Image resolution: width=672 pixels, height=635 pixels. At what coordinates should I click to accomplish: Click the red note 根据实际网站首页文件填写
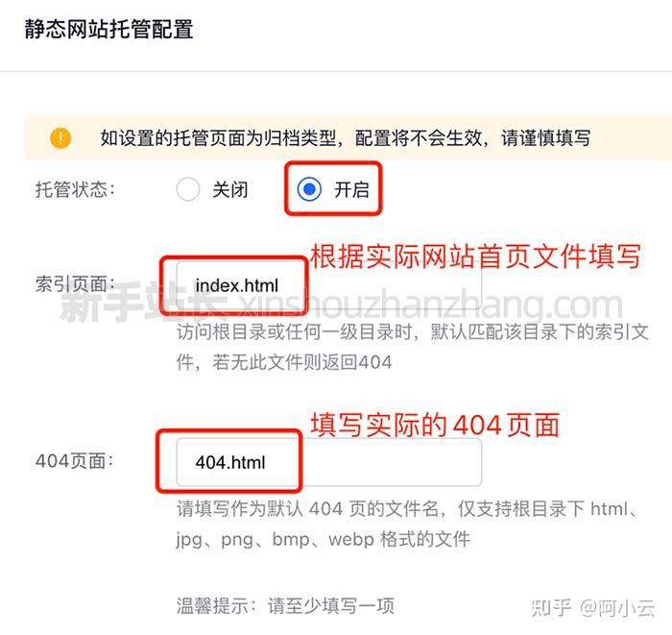pos(475,256)
